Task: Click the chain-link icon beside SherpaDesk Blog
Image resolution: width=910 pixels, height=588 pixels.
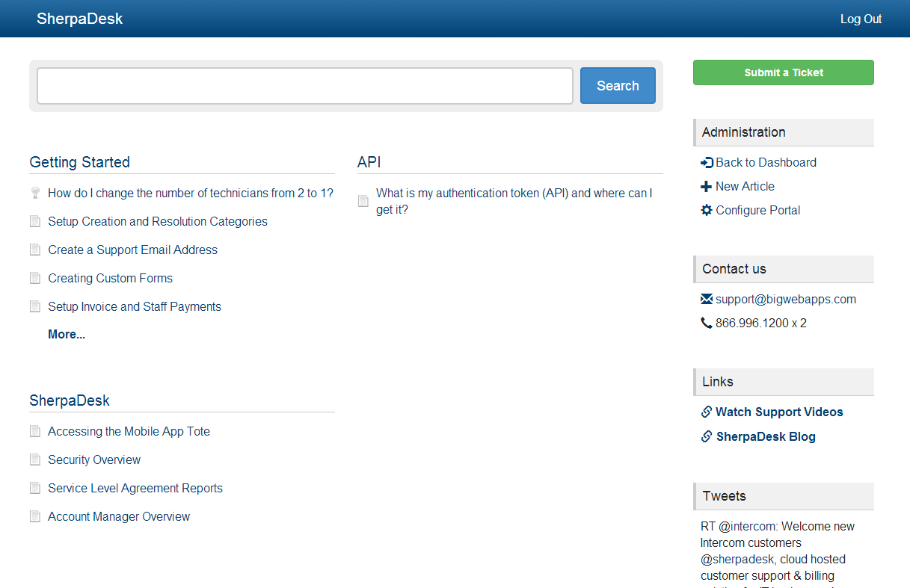Action: pos(707,436)
